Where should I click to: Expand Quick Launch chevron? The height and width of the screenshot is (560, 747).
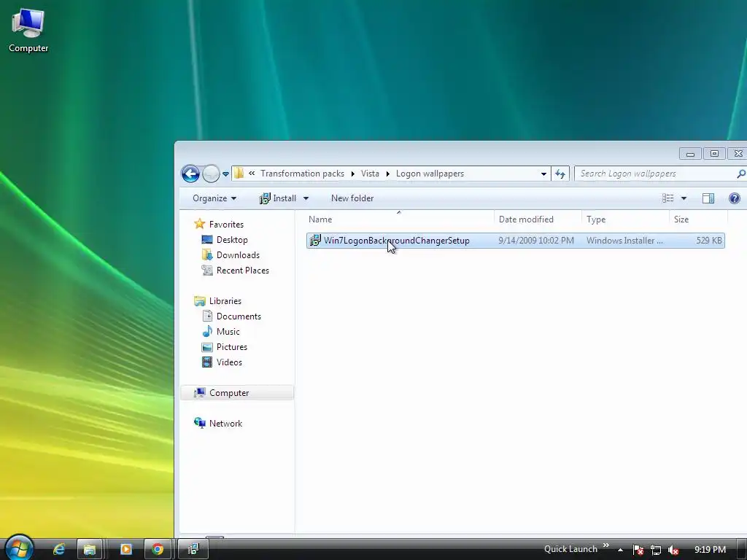click(x=606, y=545)
